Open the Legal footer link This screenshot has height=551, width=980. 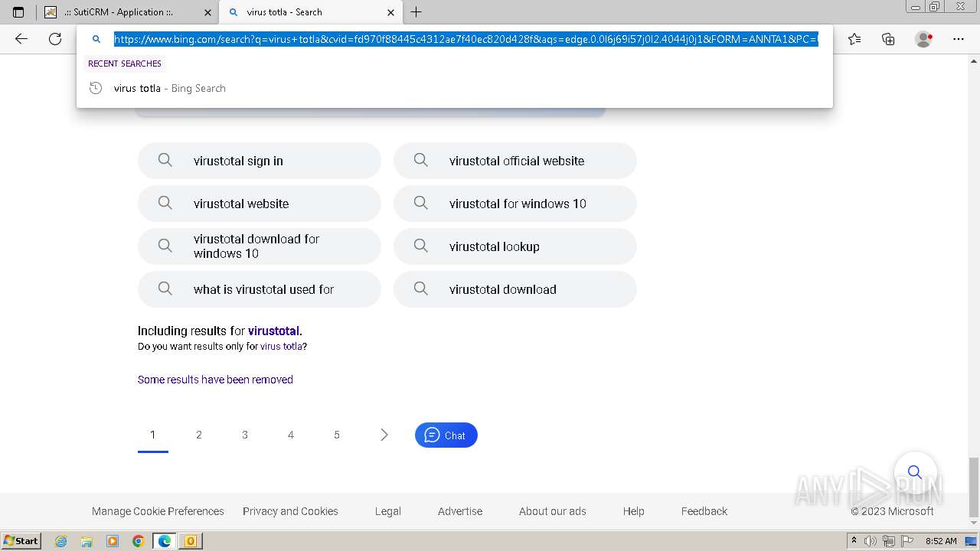(388, 511)
